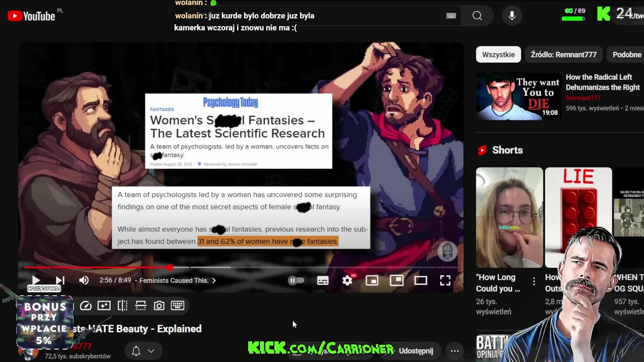Viewport: 644px width, 362px height.
Task: Open picture-in-picture mode
Action: (396, 281)
